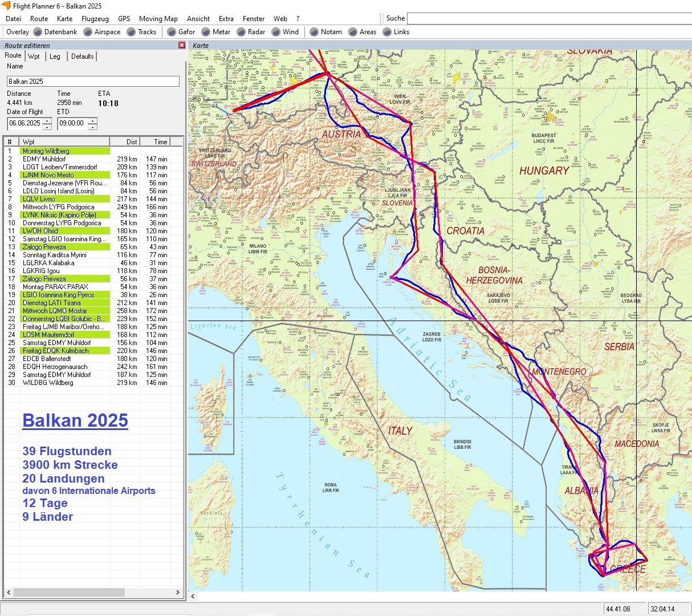Close the Route editieren panel

point(182,45)
